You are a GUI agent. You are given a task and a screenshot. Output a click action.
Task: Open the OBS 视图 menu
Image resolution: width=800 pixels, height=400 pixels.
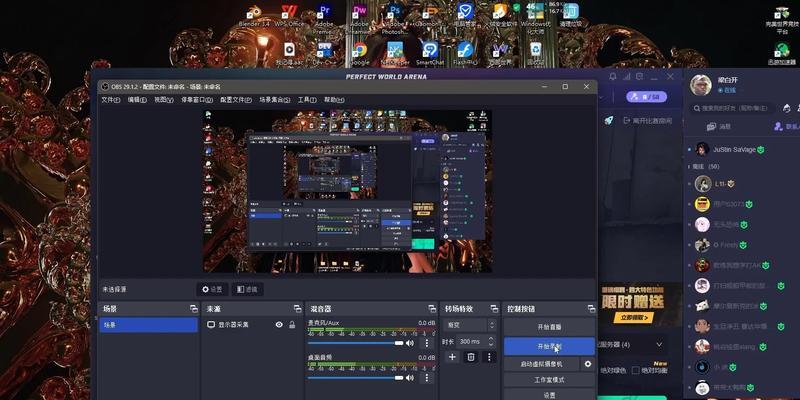point(164,100)
